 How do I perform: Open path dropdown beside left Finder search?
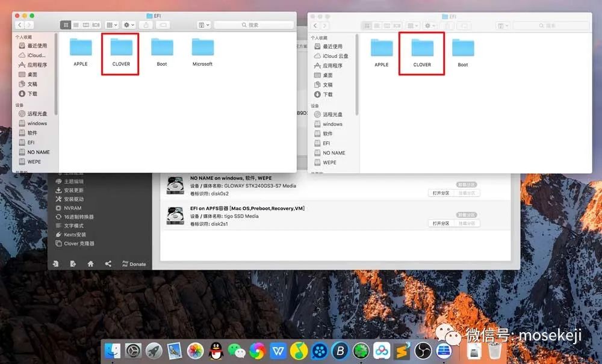click(x=204, y=25)
